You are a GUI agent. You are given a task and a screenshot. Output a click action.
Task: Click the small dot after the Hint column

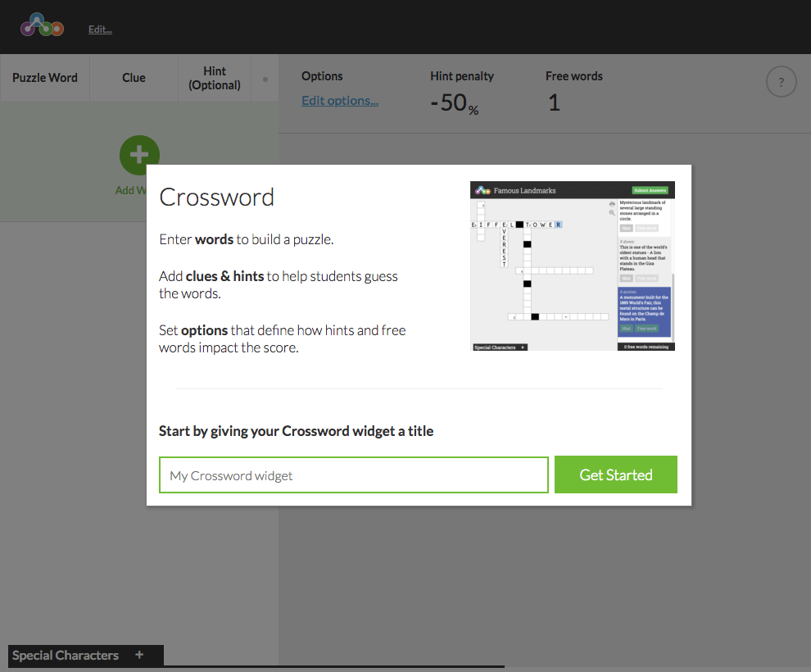pos(265,79)
